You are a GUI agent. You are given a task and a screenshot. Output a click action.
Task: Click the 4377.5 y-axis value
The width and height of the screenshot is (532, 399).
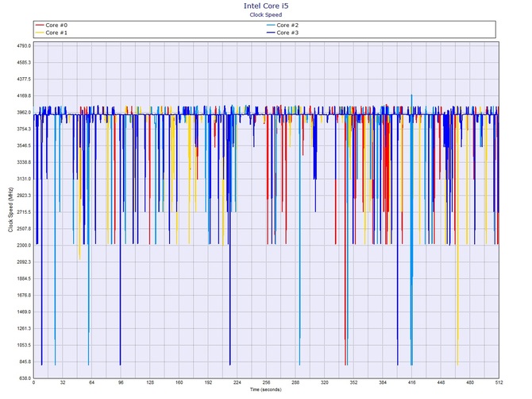pos(24,79)
